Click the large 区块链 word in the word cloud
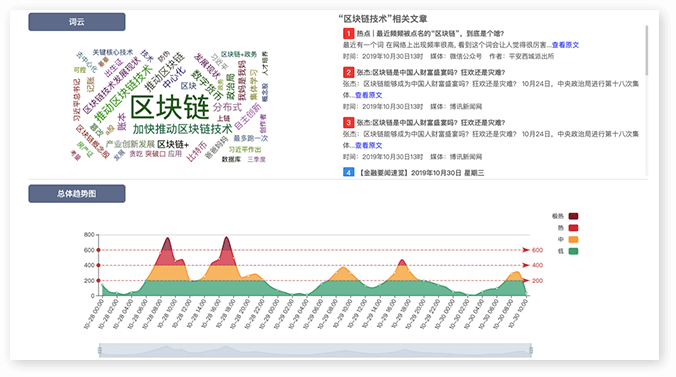 (x=170, y=108)
